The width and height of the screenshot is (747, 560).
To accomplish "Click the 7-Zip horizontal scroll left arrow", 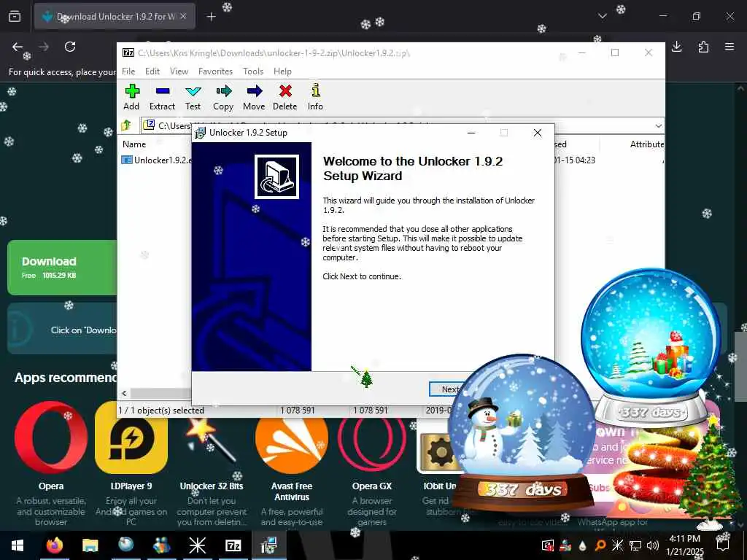I will (x=124, y=393).
